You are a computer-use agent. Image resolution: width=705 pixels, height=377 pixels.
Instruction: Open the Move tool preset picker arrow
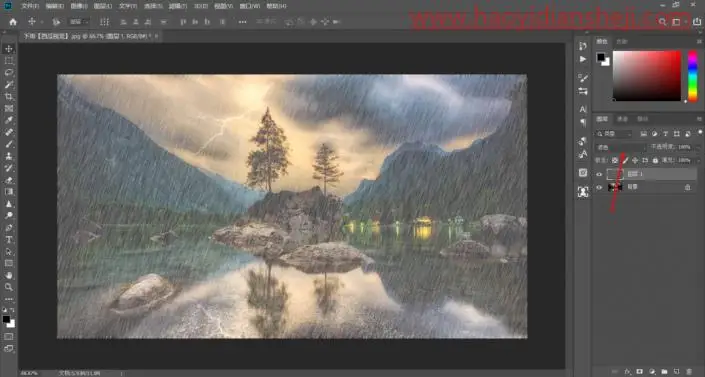[x=42, y=22]
